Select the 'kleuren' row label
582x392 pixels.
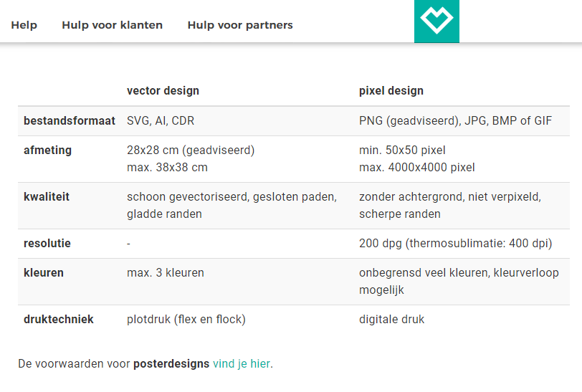click(44, 273)
